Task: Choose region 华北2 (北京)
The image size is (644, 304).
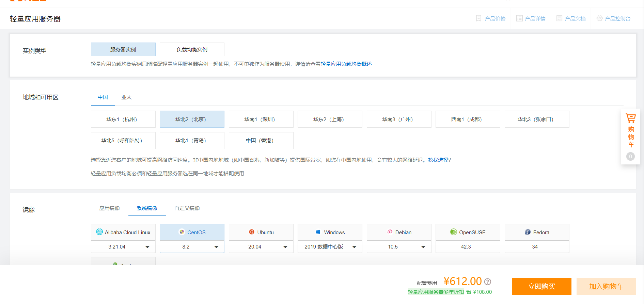Action: (192, 119)
